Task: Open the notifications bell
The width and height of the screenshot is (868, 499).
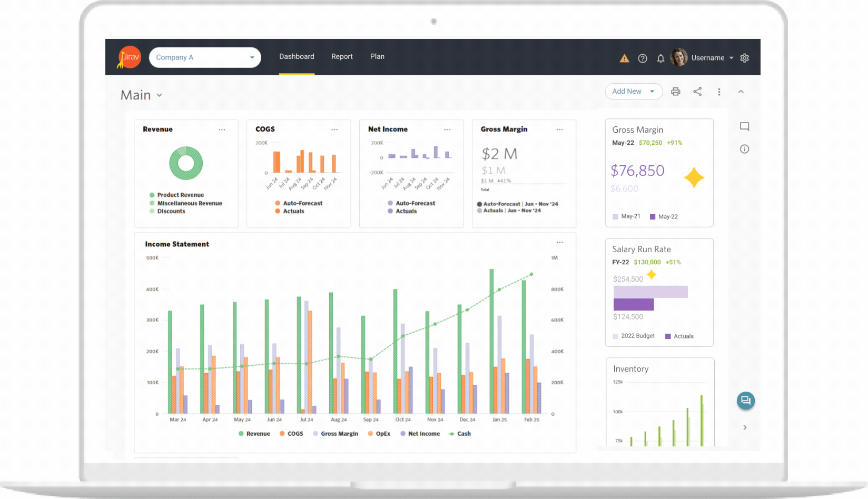Action: coord(660,58)
